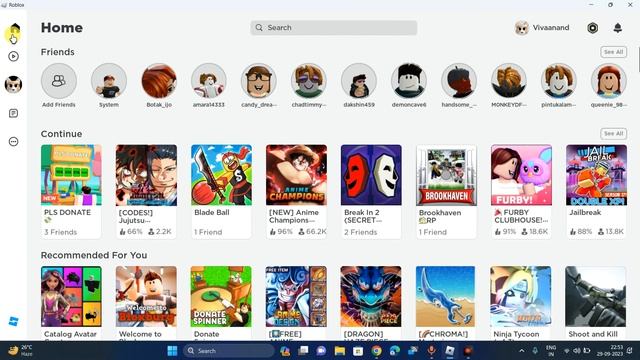Viewport: 640px width, 360px height.
Task: Open the chat messages icon in sidebar
Action: click(x=13, y=113)
